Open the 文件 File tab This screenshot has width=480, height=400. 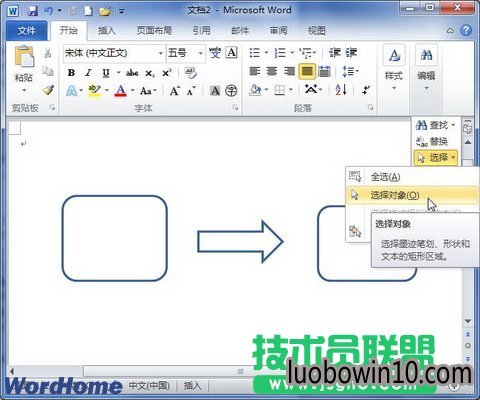(x=27, y=31)
